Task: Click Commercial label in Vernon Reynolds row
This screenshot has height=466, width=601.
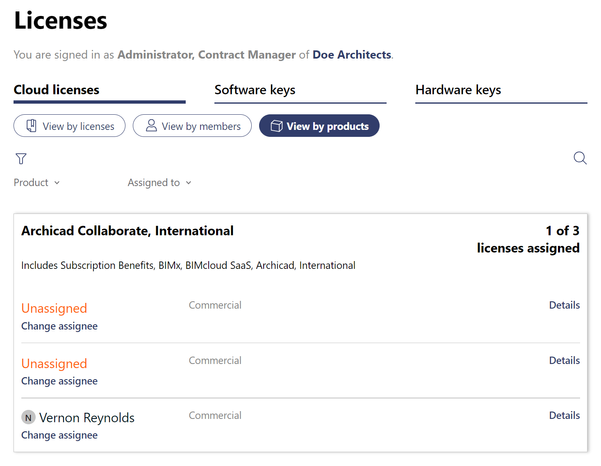Action: click(215, 415)
